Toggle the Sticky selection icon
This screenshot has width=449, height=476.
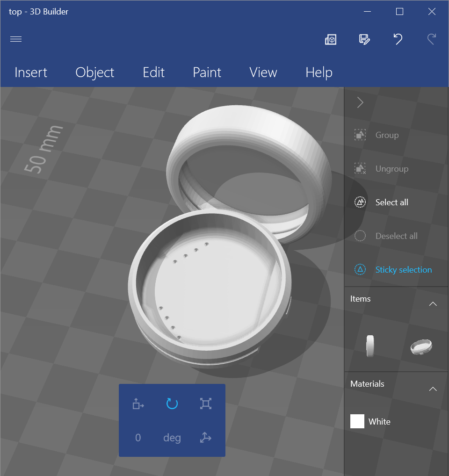(360, 270)
